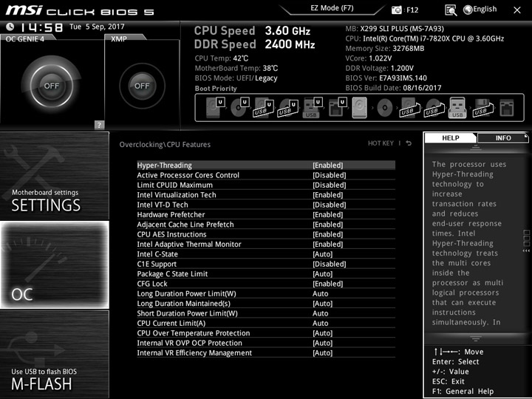532x399 pixels.
Task: Open the SETTINGS motherboard settings section
Action: click(55, 176)
